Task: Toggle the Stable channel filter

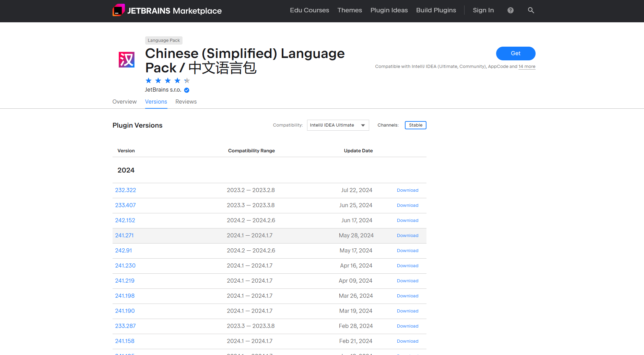Action: coord(415,125)
